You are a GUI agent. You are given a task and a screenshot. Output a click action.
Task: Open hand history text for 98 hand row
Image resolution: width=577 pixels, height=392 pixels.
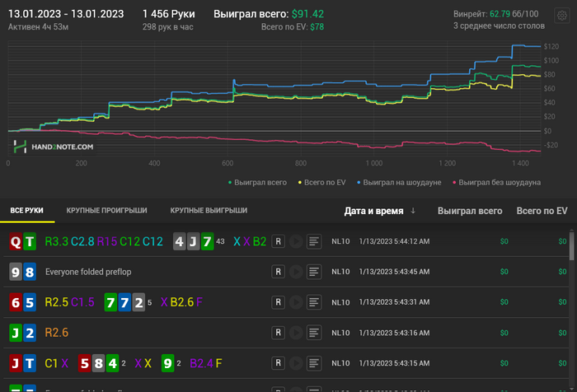[314, 272]
